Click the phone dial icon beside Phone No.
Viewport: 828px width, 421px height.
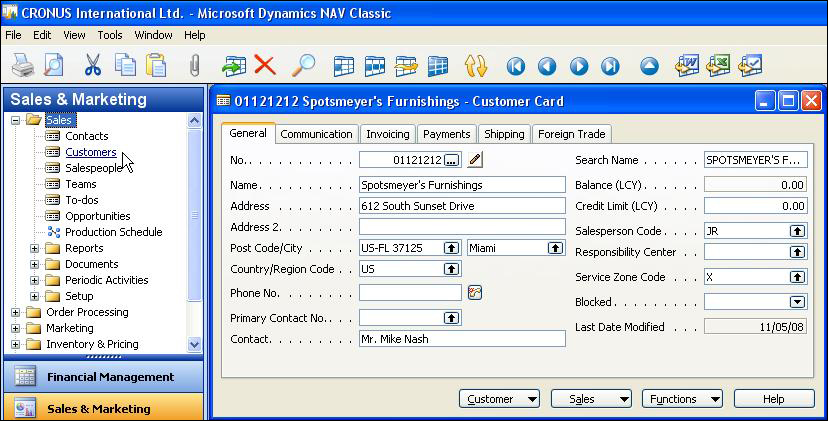[x=475, y=293]
